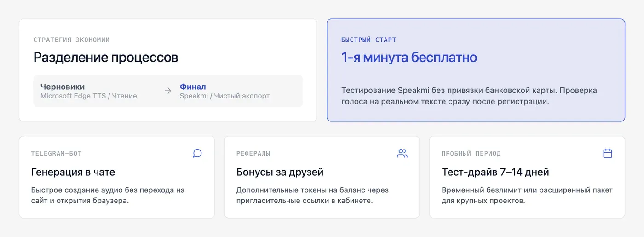This screenshot has width=644, height=237.
Task: Click the calendar icon in Пробный период card
Action: click(x=608, y=153)
